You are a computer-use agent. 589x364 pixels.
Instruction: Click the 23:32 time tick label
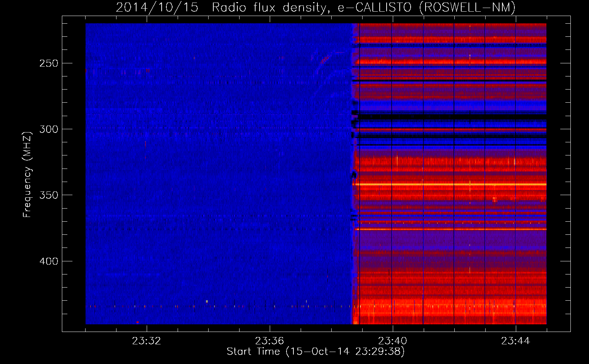(x=146, y=341)
